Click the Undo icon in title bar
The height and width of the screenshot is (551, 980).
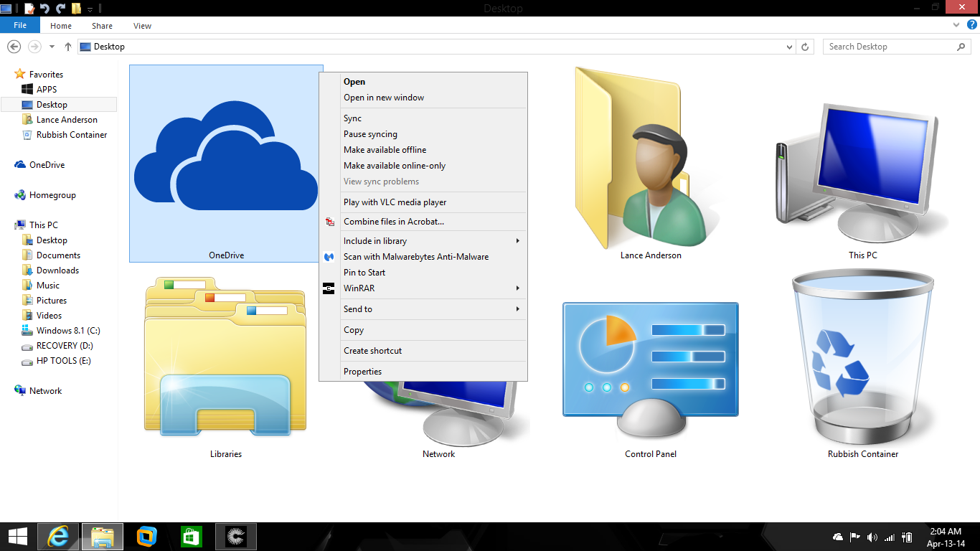[x=44, y=9]
